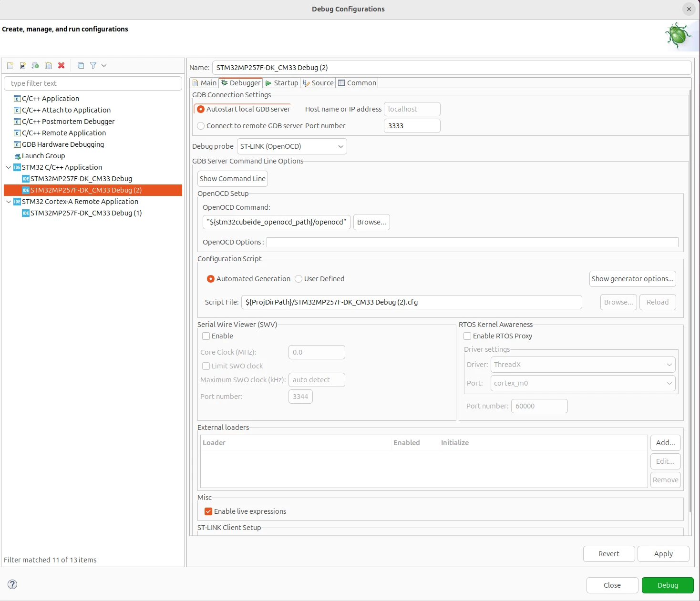Select the Launch Group entry
This screenshot has width=700, height=601.
pos(43,156)
